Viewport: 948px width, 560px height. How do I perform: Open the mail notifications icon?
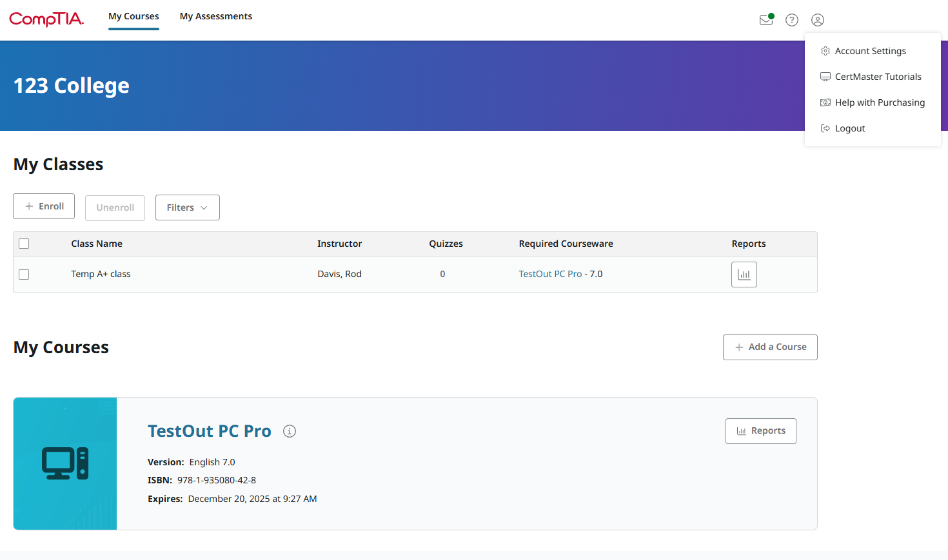tap(766, 20)
